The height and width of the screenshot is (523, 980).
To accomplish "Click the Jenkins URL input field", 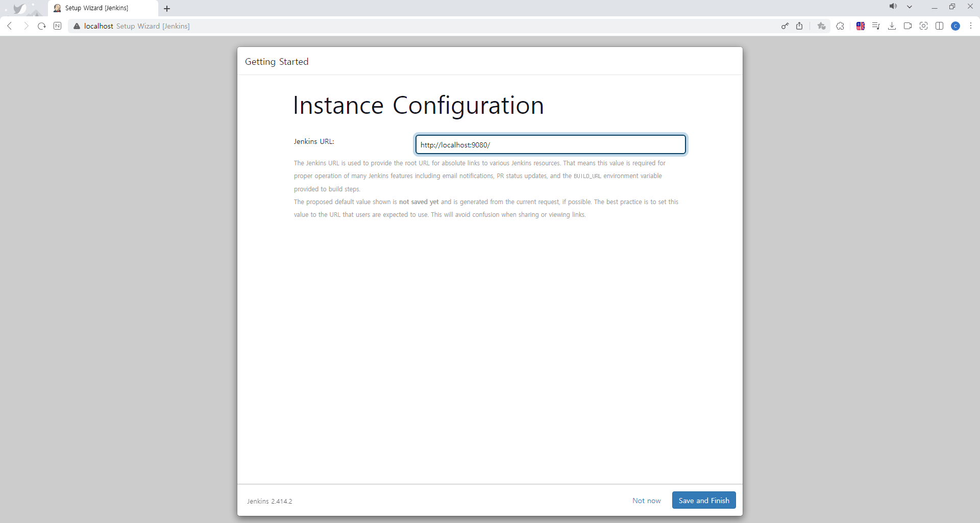I will click(x=551, y=144).
